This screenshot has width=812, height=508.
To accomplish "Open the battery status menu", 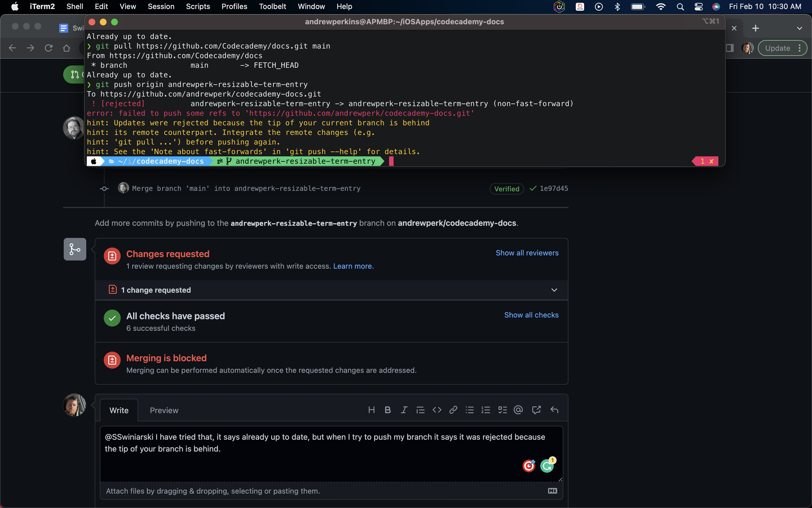I will click(638, 7).
